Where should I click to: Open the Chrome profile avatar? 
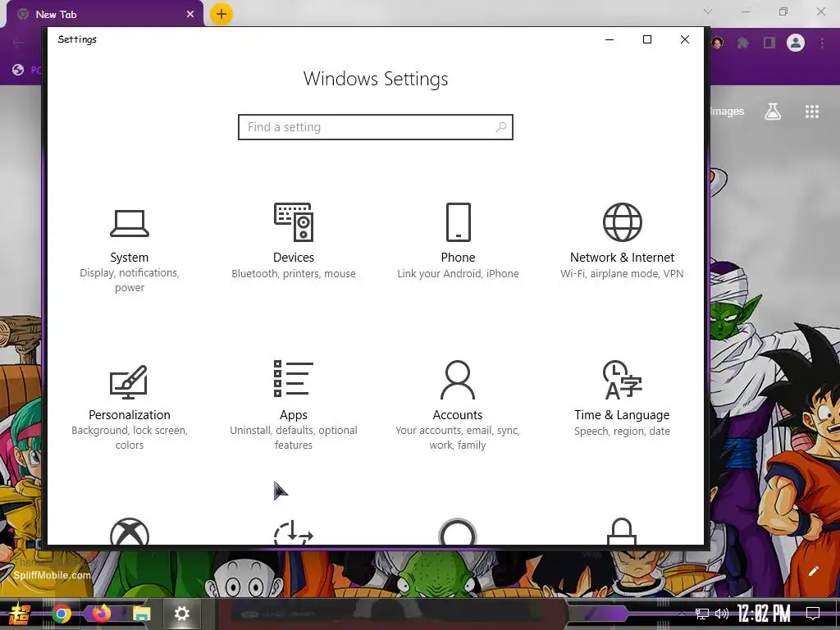tap(796, 43)
